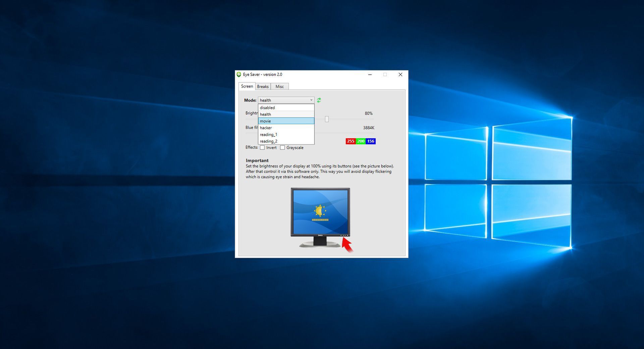The height and width of the screenshot is (349, 644).
Task: Select disabled mode from the list
Action: (x=268, y=107)
